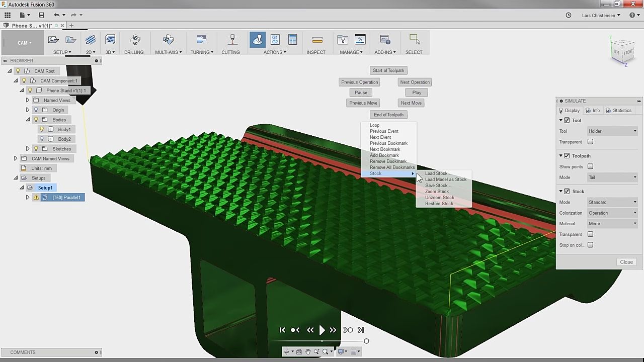Click the orbit icon in navigation bar
Viewport: 644px width, 362px height.
coord(286,352)
